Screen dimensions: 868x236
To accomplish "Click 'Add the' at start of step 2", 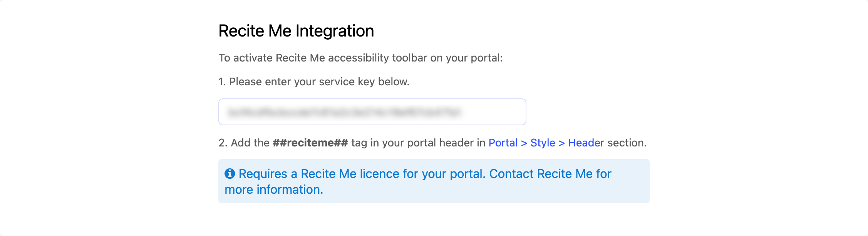I will (250, 143).
